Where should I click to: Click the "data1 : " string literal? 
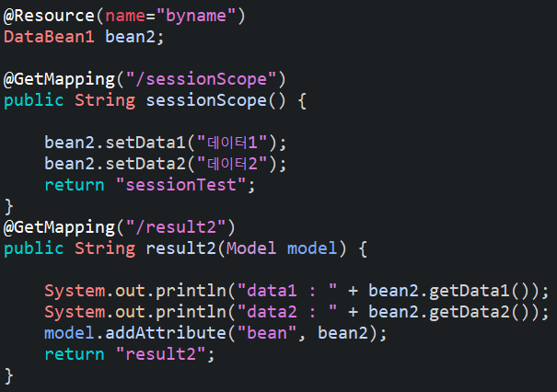click(287, 291)
